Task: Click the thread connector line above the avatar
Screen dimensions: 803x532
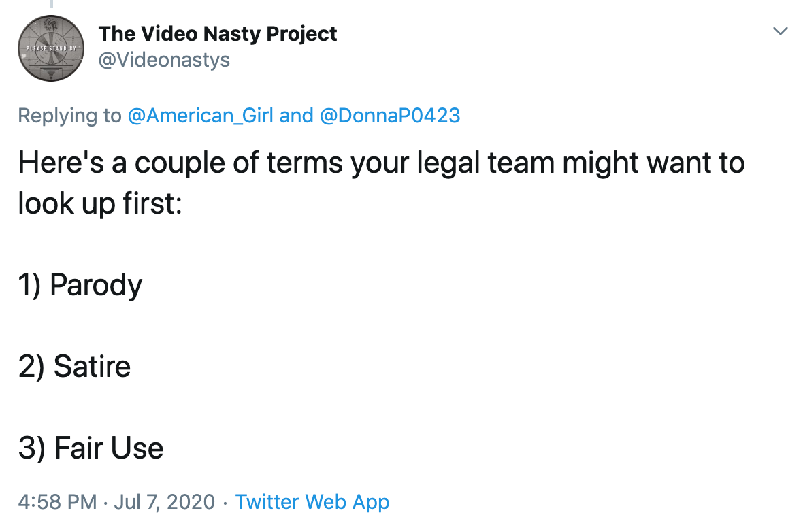Action: [51, 3]
